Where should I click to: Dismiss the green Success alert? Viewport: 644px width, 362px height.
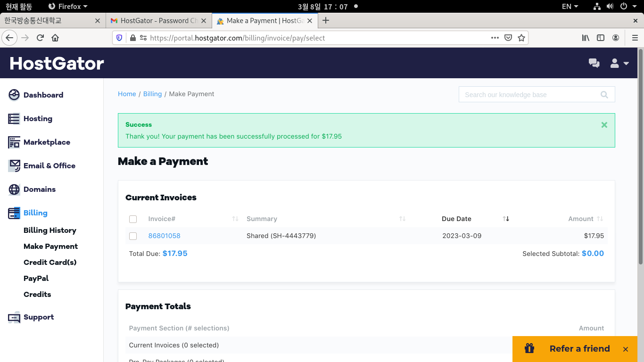(x=604, y=125)
